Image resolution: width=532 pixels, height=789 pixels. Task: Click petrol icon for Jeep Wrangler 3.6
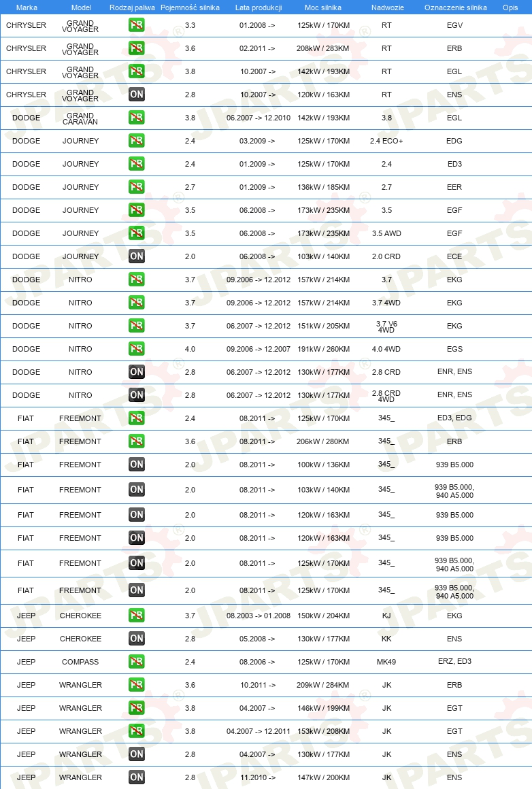tap(136, 686)
